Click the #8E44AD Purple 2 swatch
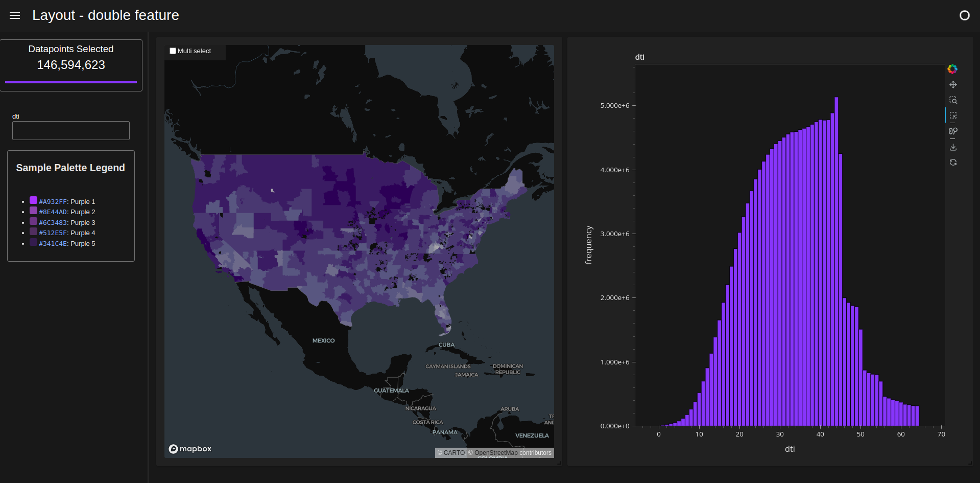Screen dimensions: 980x483 pyautogui.click(x=33, y=211)
